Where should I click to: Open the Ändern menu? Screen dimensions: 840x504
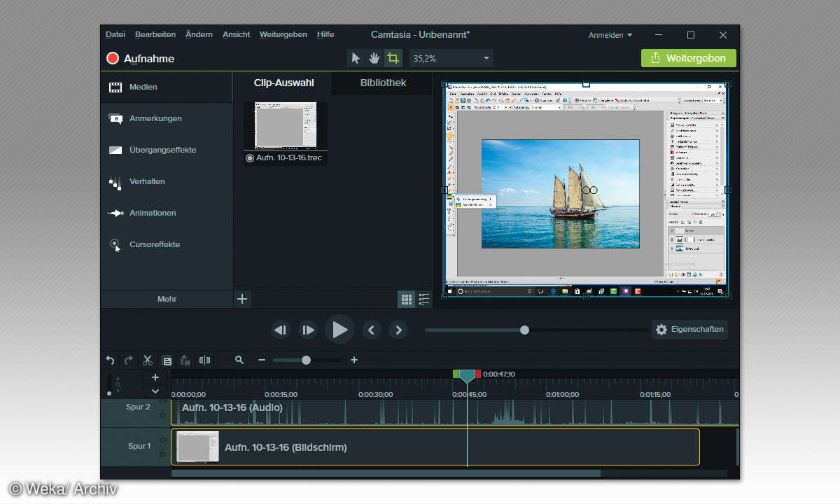(x=199, y=34)
